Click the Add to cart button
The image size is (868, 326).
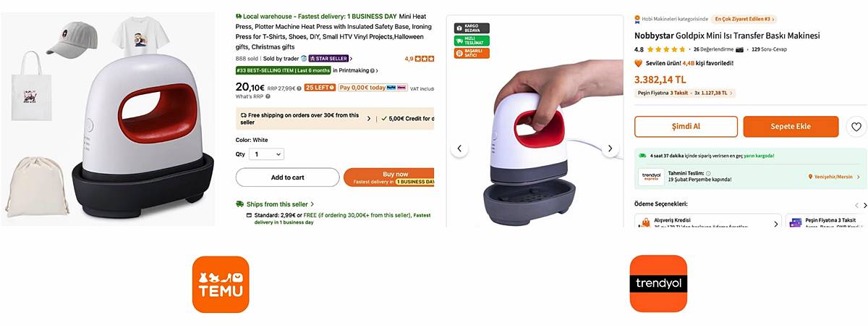pos(287,177)
